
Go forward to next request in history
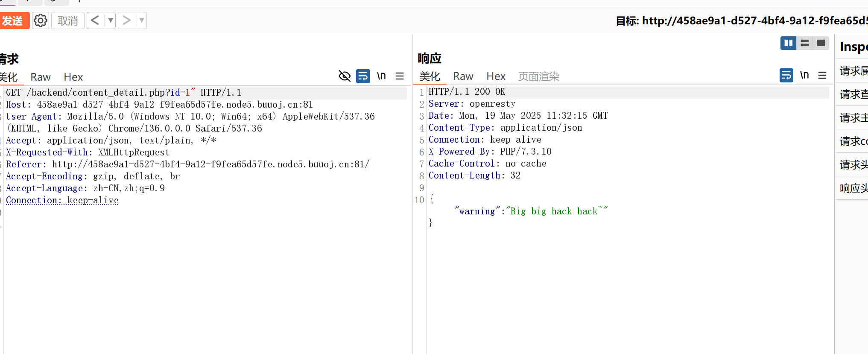[126, 20]
